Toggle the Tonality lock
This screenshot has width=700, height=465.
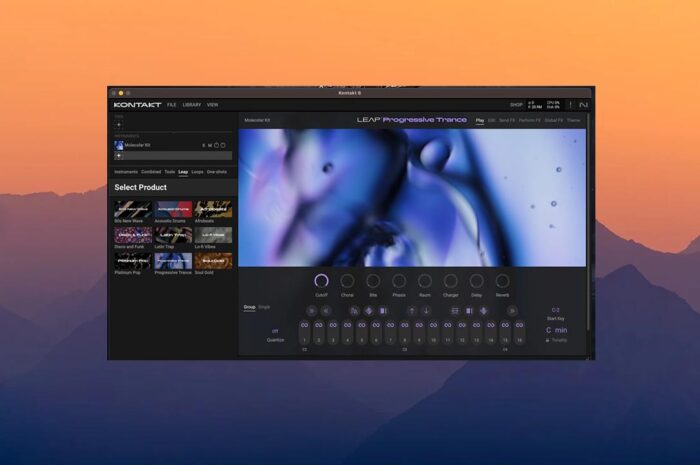(x=548, y=340)
